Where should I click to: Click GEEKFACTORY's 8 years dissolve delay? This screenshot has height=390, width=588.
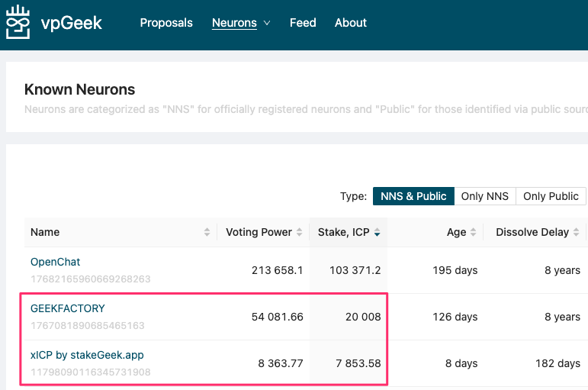click(x=562, y=317)
